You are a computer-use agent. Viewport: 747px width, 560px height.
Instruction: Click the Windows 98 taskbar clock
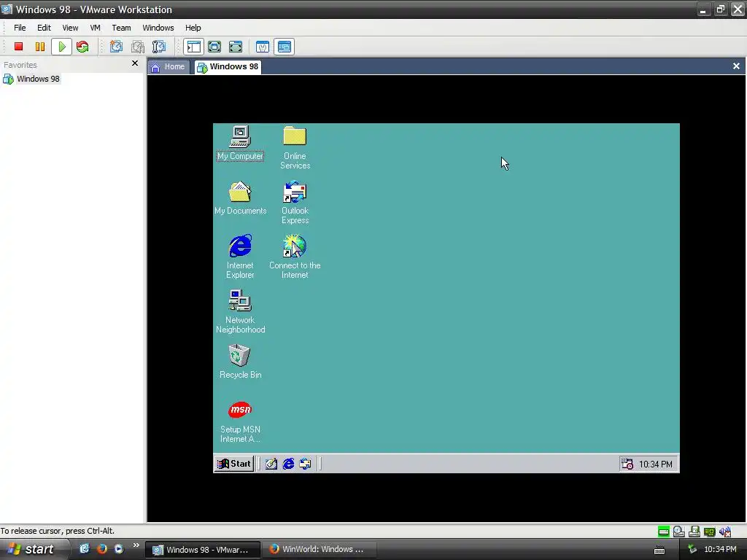(656, 464)
